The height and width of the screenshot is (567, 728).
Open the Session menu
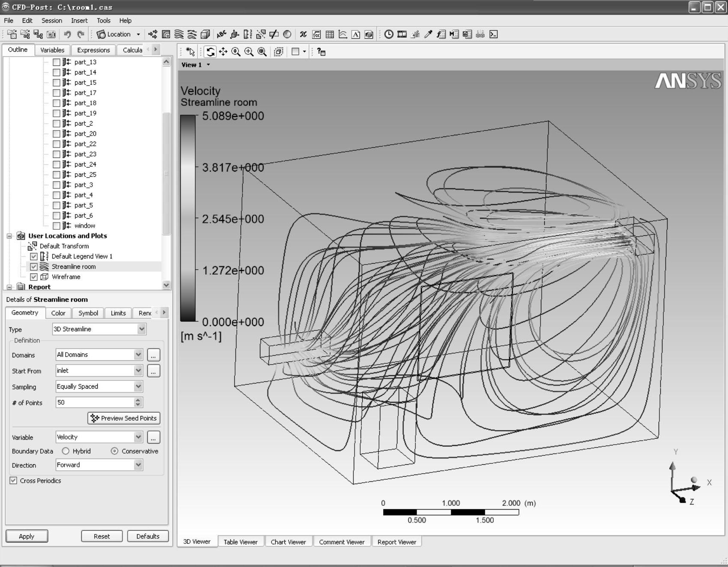point(52,21)
